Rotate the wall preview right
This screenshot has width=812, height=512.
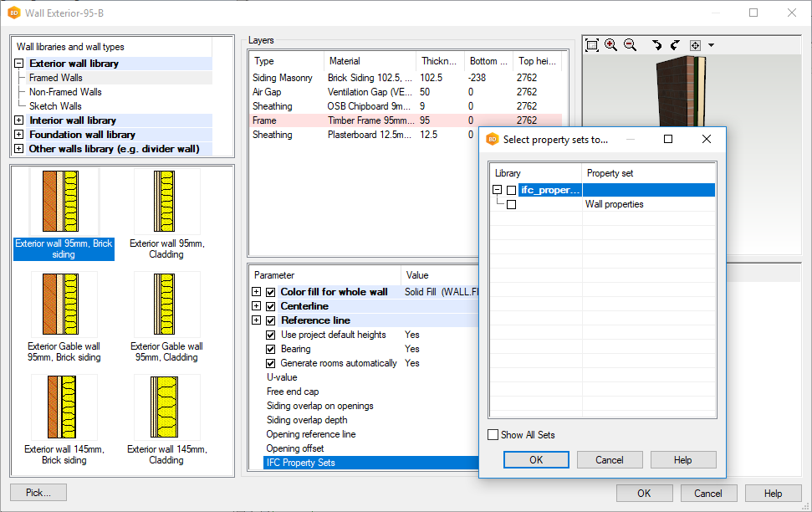[675, 45]
